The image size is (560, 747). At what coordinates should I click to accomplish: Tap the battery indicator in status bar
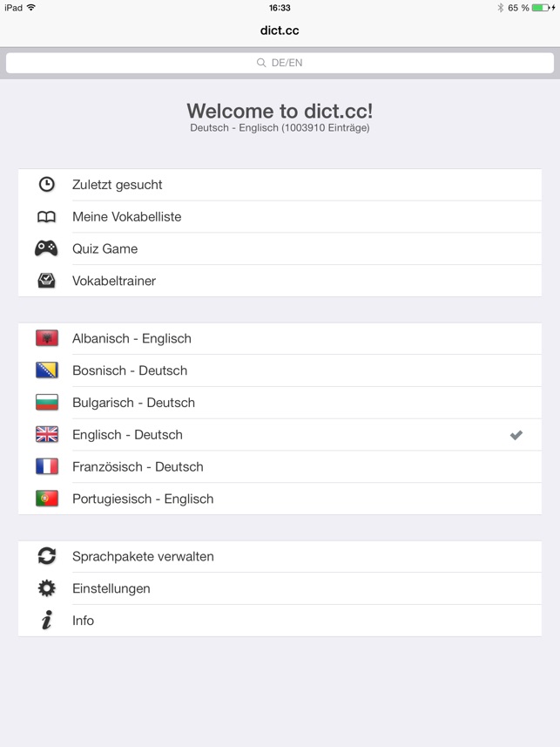539,8
